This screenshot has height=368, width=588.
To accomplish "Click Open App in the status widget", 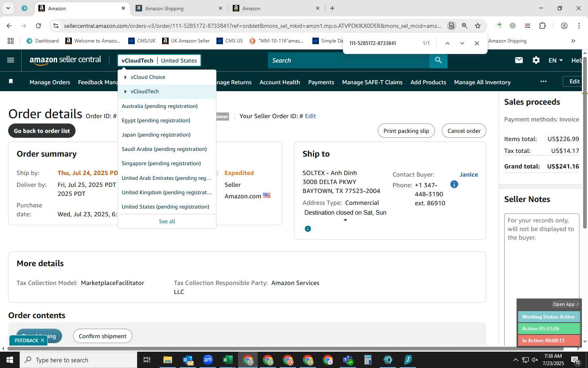I will click(x=566, y=304).
